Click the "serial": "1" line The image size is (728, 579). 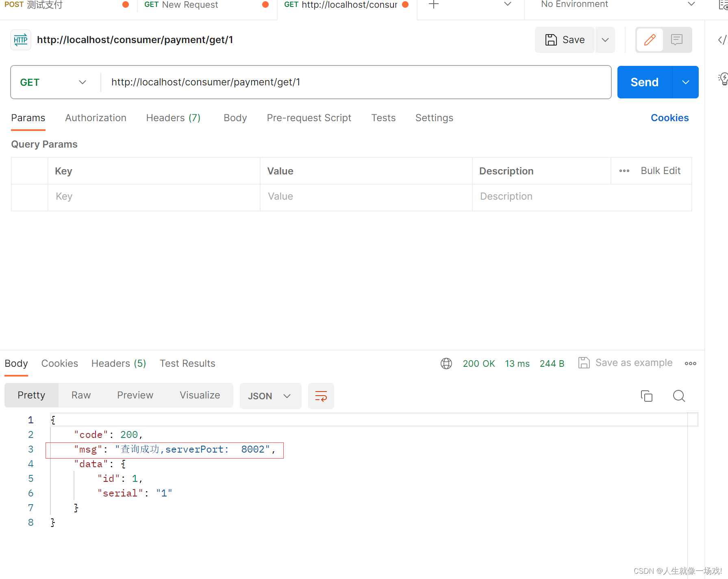pyautogui.click(x=135, y=493)
